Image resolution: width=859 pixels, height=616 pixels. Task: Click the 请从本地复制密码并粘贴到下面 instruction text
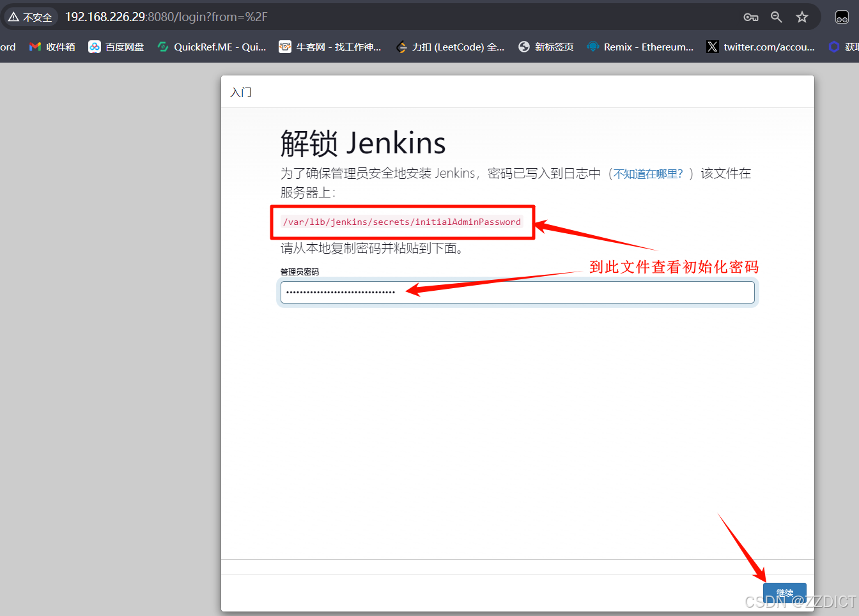[x=371, y=249]
